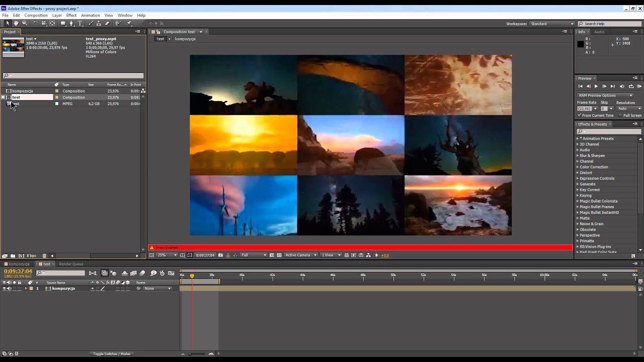Switch to the Render Queue tab
644x362 pixels.
71,264
